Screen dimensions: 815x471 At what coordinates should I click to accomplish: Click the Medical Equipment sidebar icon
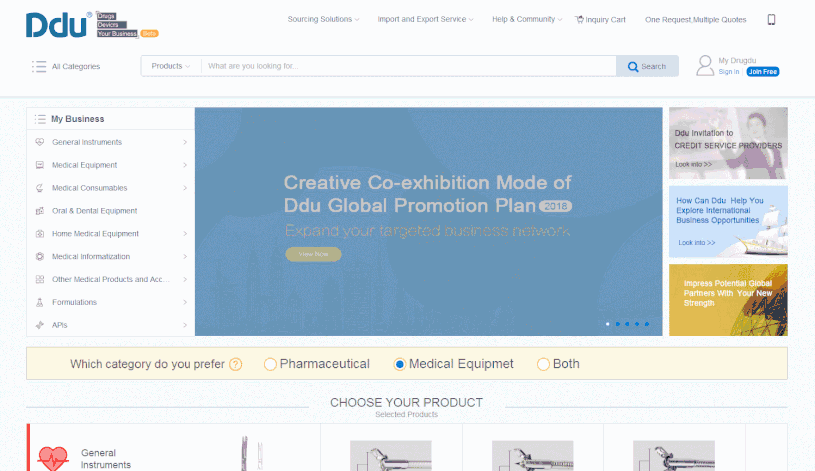point(39,165)
